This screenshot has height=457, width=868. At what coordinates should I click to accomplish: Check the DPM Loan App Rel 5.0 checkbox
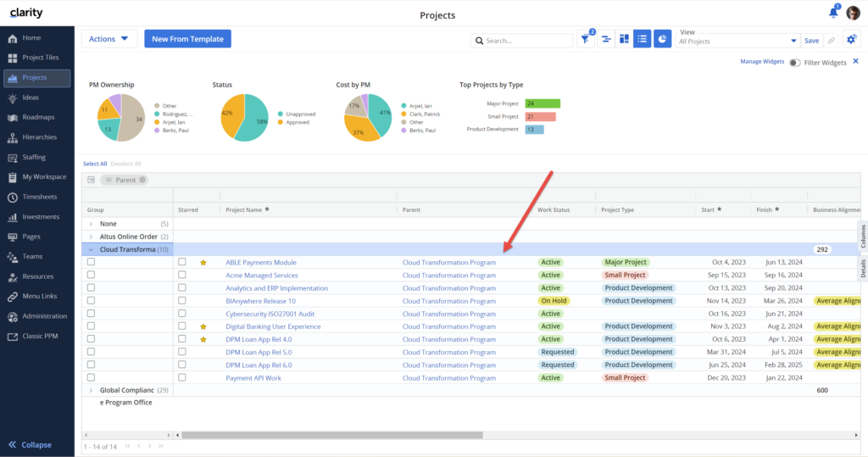tap(91, 352)
